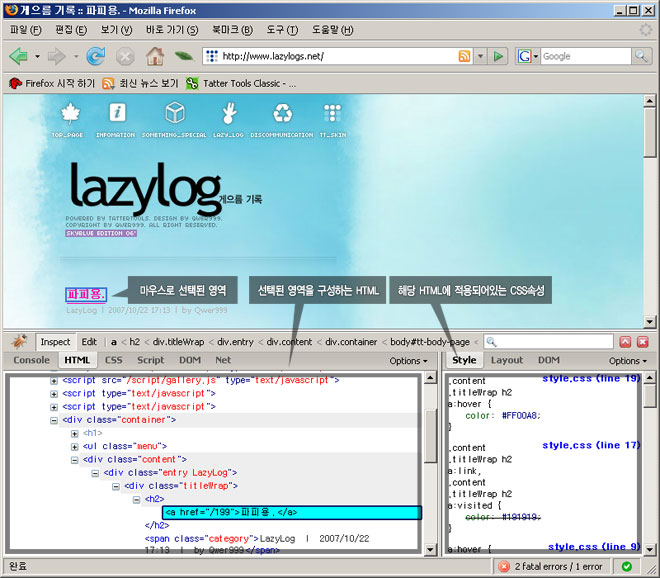Open Style panel Options dropdown
Viewport: 660px width, 578px height.
point(628,361)
